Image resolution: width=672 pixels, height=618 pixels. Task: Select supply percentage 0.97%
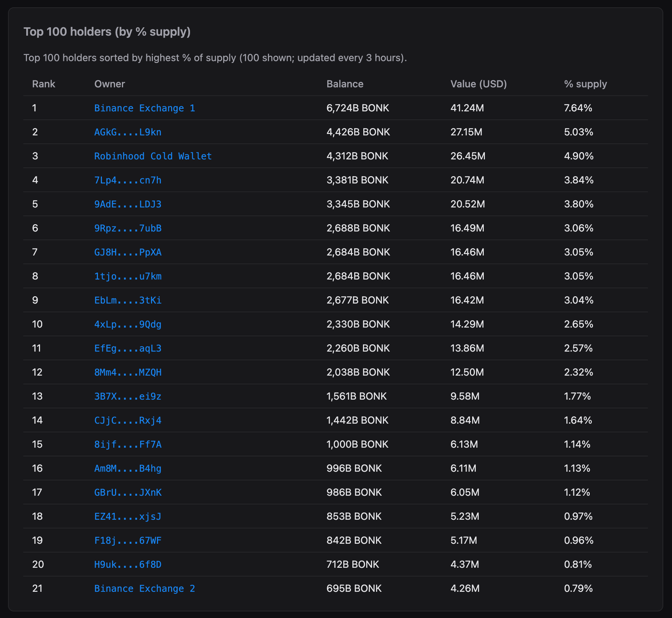pos(578,516)
